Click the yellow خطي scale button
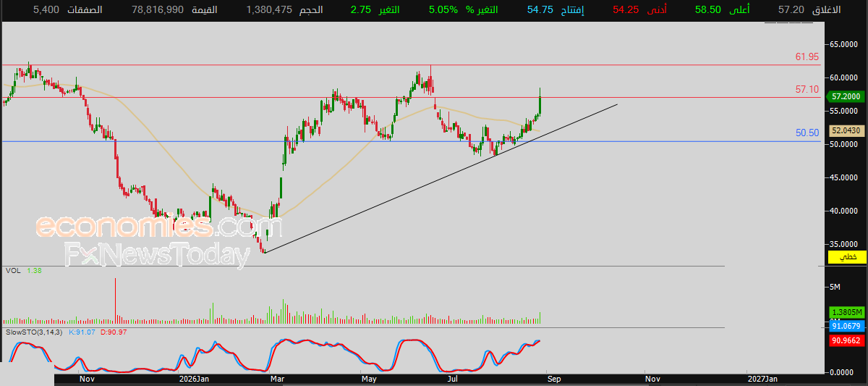 tap(846, 257)
